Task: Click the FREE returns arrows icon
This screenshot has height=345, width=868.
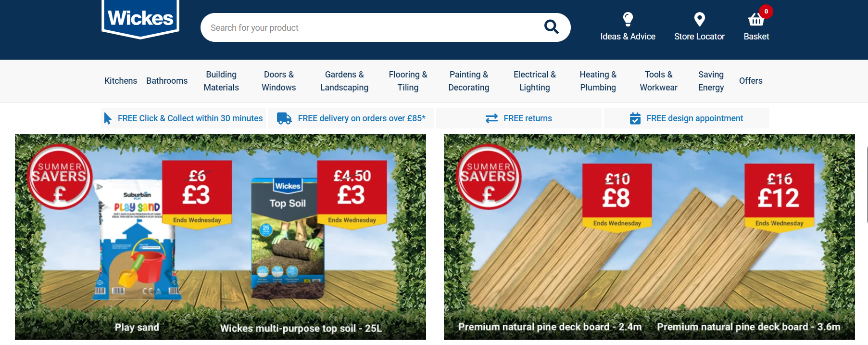Action: [x=491, y=118]
